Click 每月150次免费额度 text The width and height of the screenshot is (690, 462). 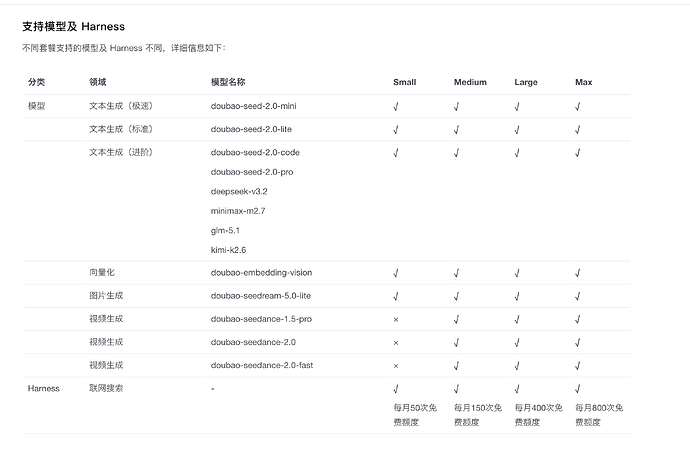(x=478, y=415)
